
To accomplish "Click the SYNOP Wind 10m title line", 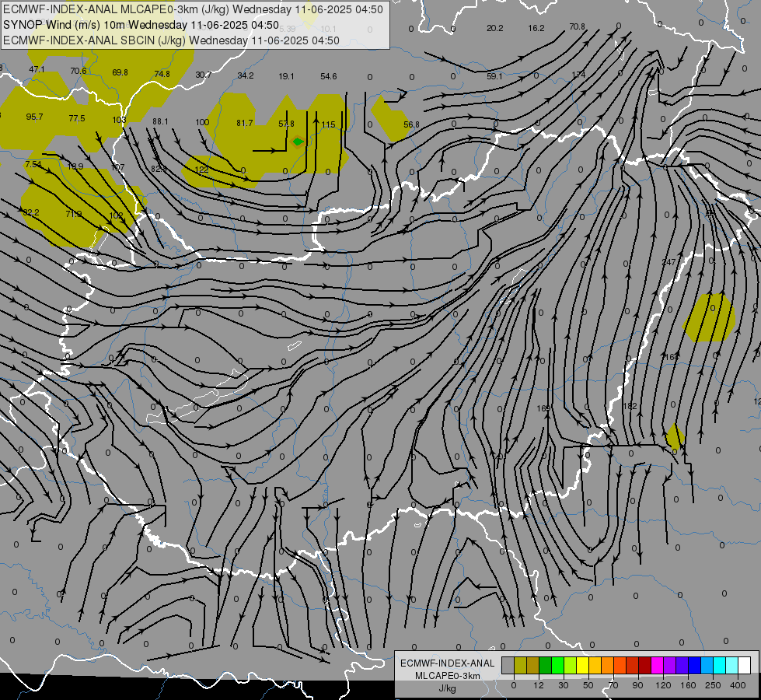I will (141, 25).
